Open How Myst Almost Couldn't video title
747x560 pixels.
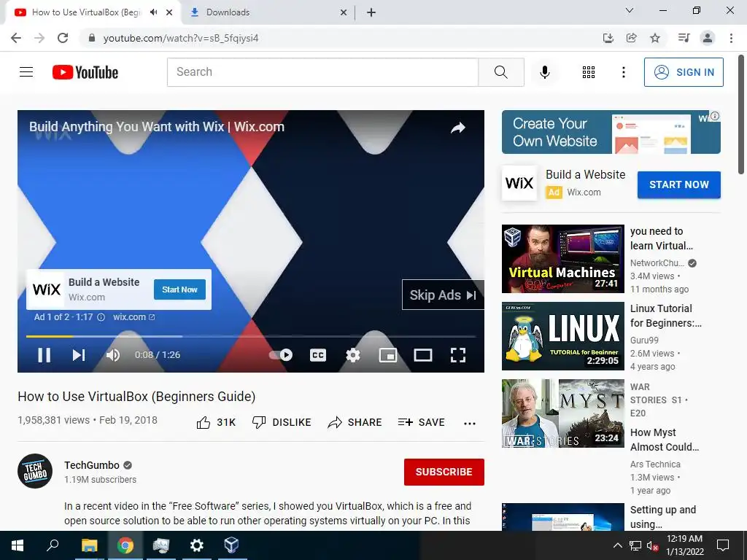coord(665,440)
